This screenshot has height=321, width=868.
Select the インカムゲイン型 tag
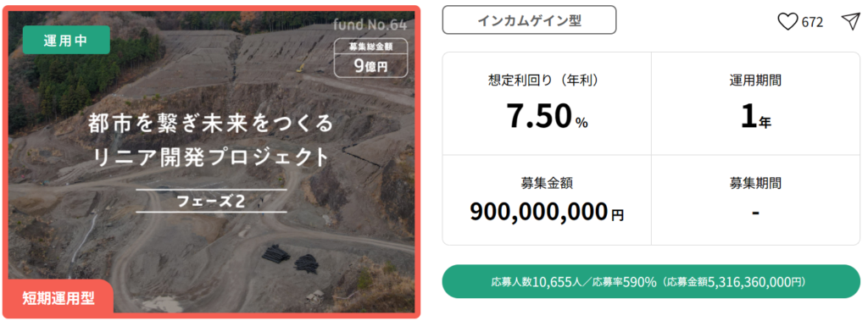(x=529, y=20)
